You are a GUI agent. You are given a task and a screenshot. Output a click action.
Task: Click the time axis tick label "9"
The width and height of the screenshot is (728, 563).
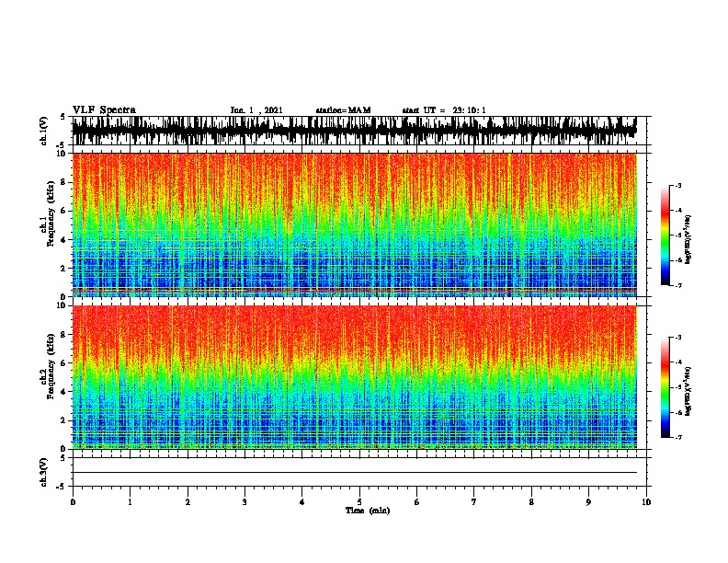588,502
